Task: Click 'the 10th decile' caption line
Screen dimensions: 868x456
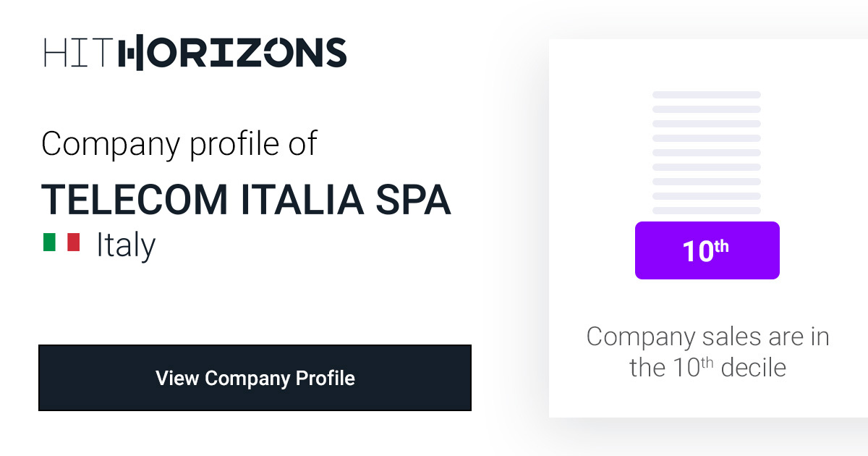Action: pos(707,367)
